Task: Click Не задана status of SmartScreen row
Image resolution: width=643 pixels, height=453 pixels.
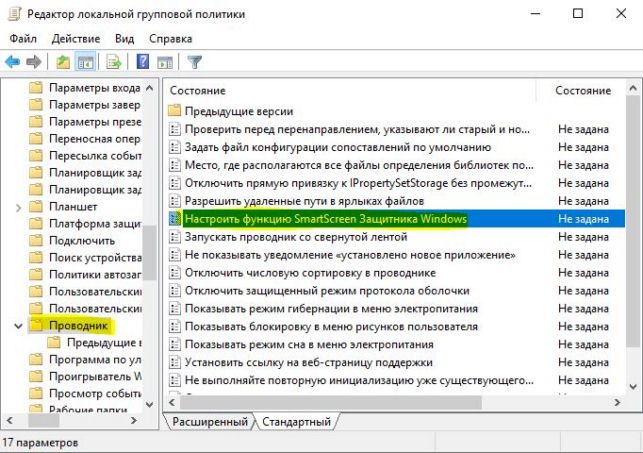Action: tap(583, 219)
